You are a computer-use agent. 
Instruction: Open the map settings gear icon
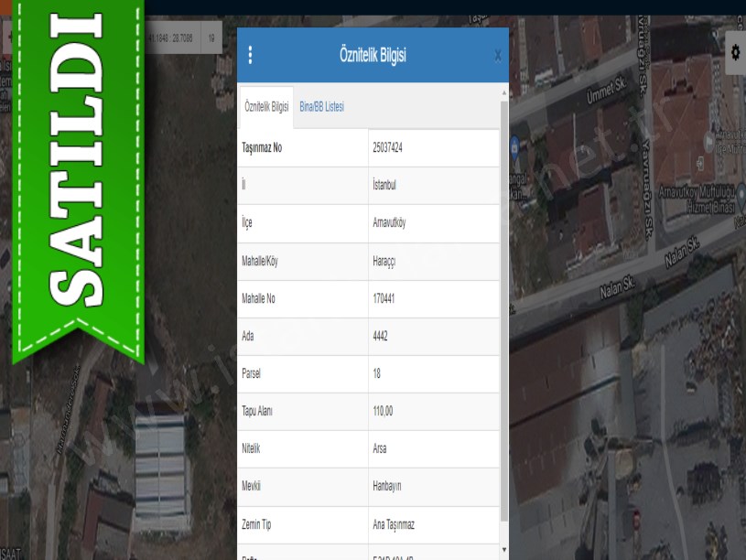[x=735, y=53]
